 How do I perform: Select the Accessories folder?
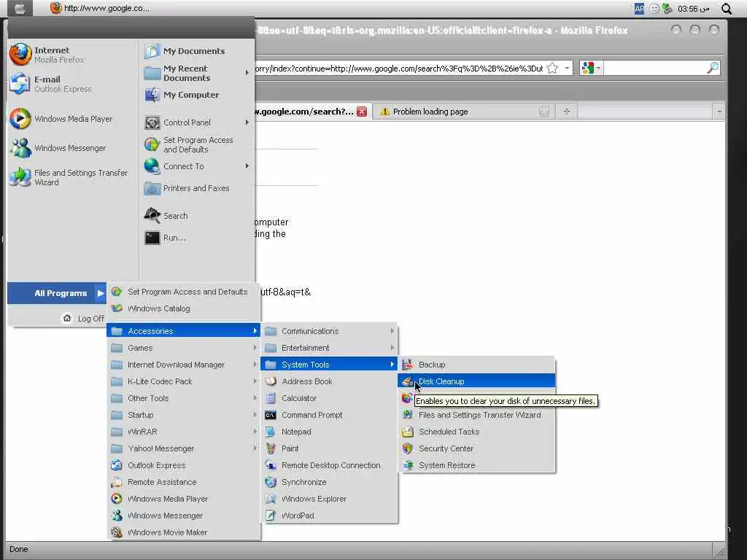click(183, 331)
